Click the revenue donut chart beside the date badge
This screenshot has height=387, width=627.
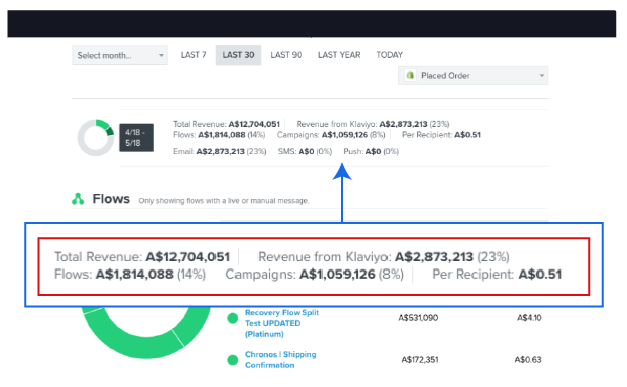[96, 138]
